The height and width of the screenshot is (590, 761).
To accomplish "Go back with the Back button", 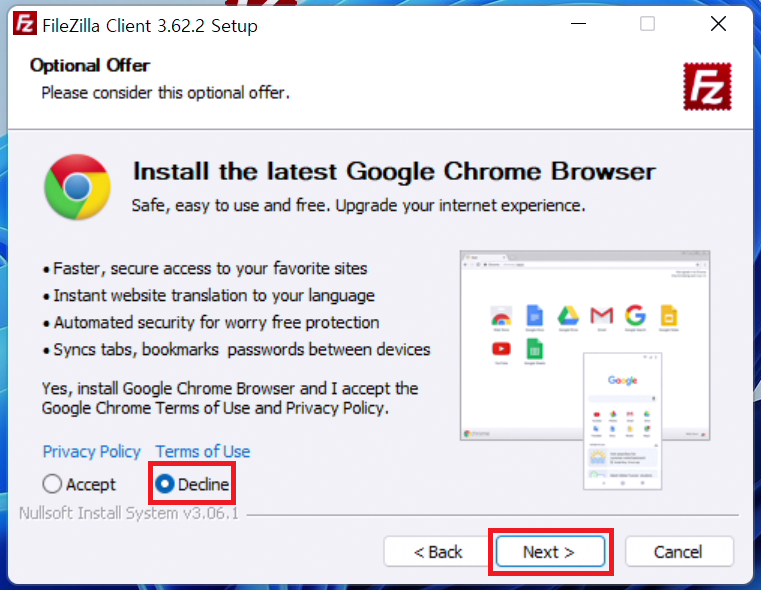I will pyautogui.click(x=437, y=552).
